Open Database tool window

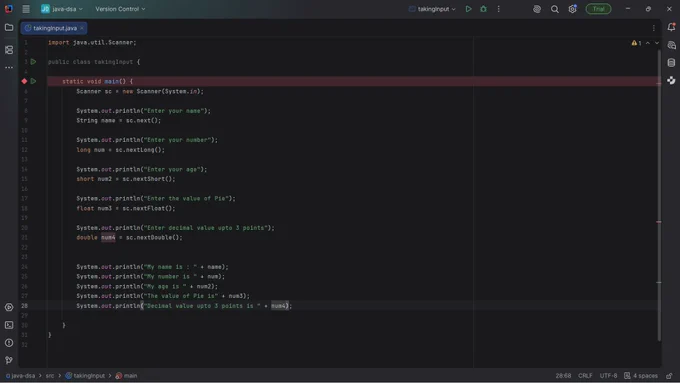coord(671,63)
